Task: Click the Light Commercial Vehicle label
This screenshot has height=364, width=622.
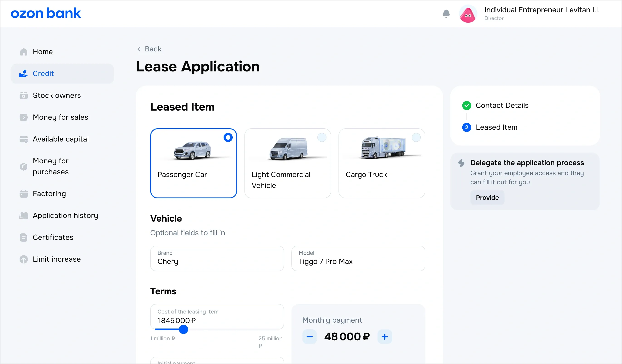Action: coord(281,180)
